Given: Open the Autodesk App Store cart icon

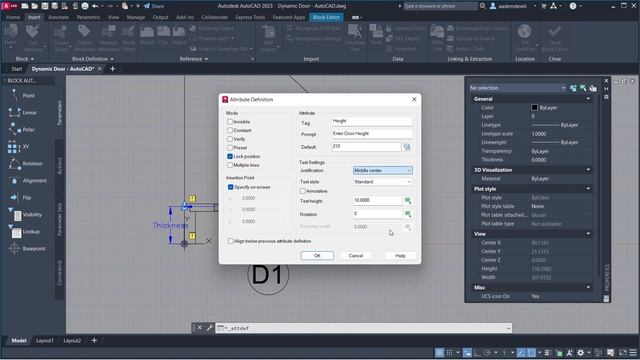Looking at the screenshot, I should (x=544, y=6).
